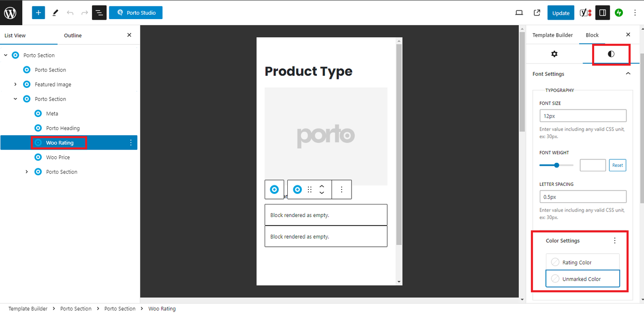
Task: Open options menu for Woo Rating row
Action: 131,143
